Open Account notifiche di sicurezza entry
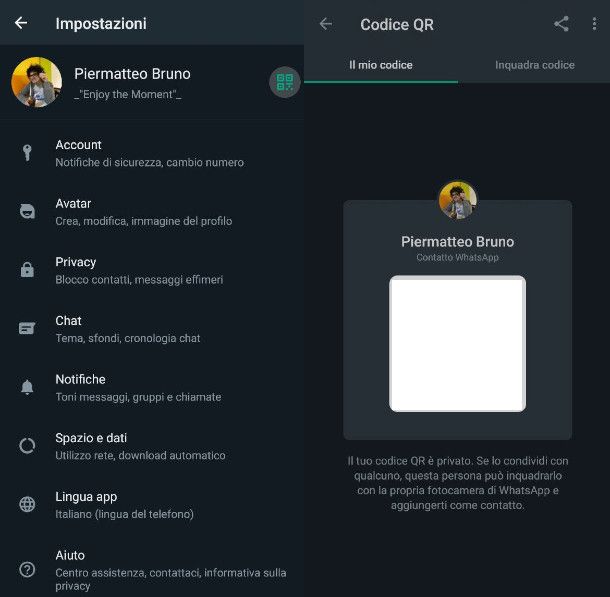Viewport: 610px width, 597px height. (152, 153)
